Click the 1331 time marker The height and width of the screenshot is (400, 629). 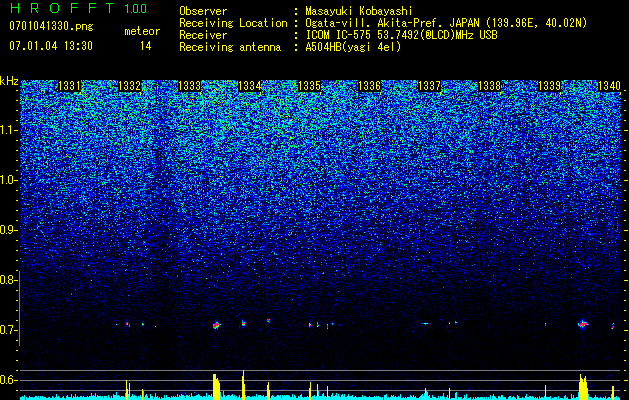[x=69, y=86]
